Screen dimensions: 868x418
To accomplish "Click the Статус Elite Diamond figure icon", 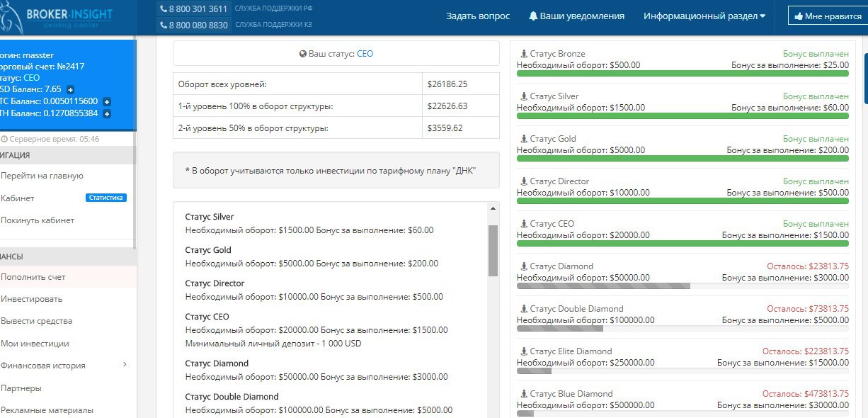I will point(524,351).
